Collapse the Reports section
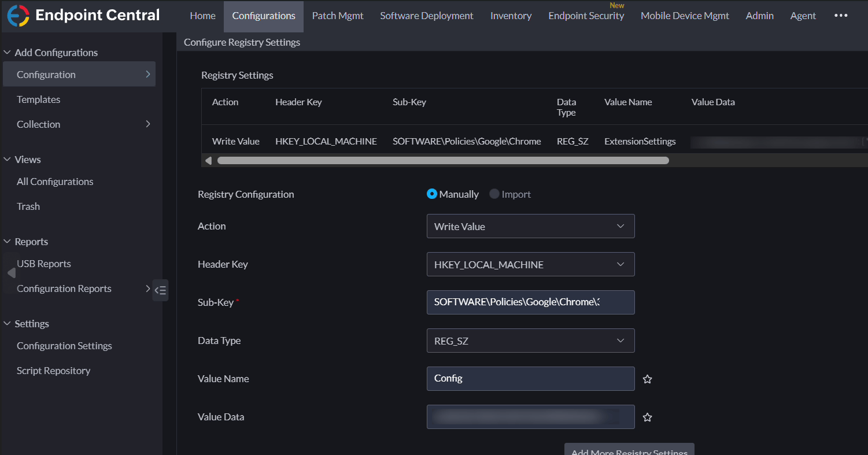The height and width of the screenshot is (455, 868). 8,241
